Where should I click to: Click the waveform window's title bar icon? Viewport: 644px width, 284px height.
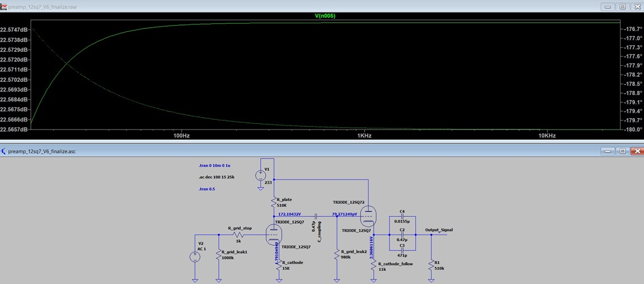coord(4,6)
